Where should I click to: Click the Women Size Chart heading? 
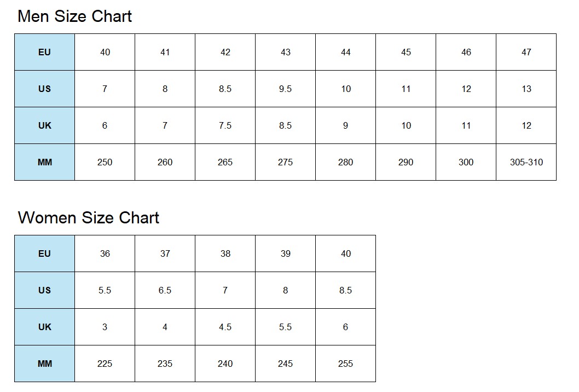[x=88, y=218]
